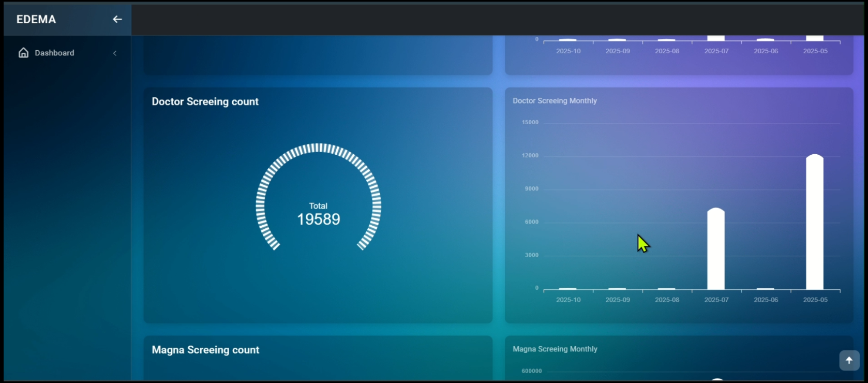Click the 2025-05 bar in Doctor Screeing Monthly
The image size is (868, 383).
(x=815, y=222)
